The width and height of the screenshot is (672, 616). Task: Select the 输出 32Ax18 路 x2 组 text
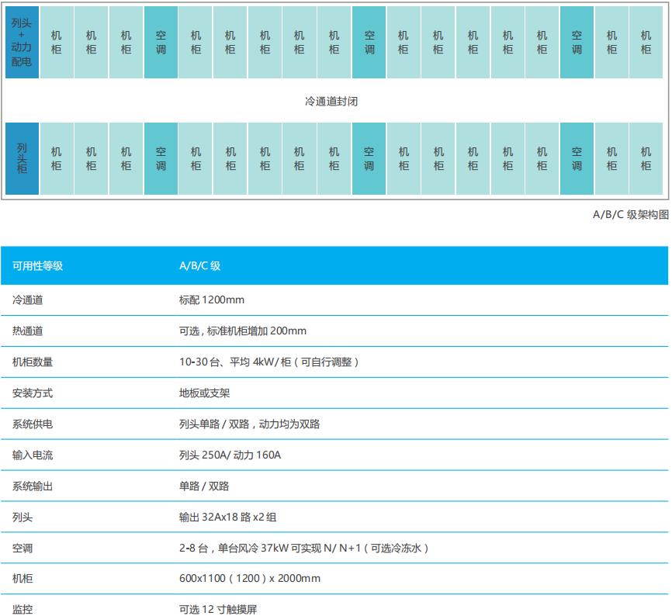tap(227, 517)
